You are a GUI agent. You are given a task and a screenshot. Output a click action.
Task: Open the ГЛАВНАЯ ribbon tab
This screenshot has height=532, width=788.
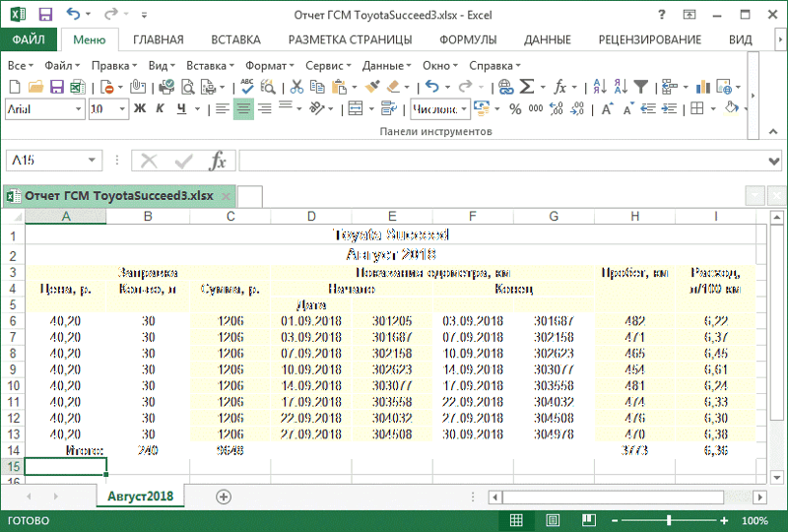point(159,39)
